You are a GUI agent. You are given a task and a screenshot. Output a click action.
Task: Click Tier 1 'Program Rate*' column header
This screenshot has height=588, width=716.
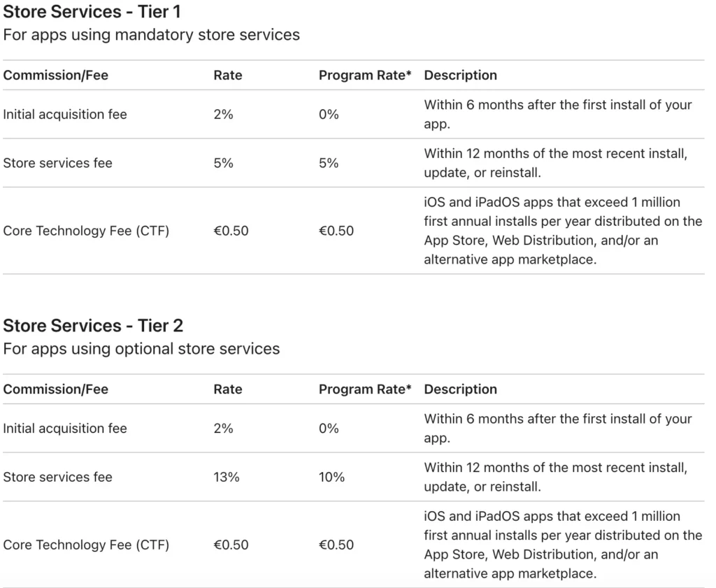(x=365, y=75)
